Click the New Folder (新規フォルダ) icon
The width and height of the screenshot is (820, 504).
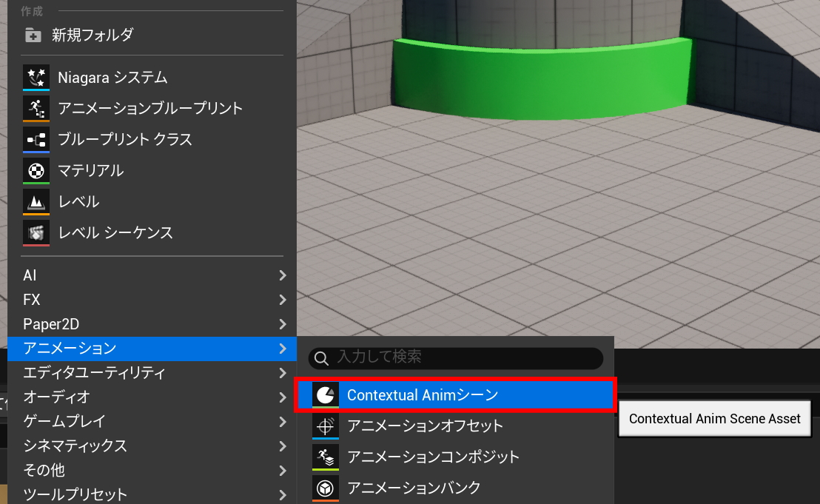pyautogui.click(x=33, y=35)
